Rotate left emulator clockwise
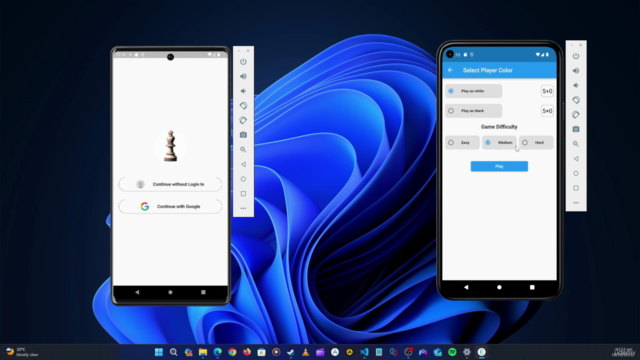This screenshot has height=360, width=640. coord(243,120)
